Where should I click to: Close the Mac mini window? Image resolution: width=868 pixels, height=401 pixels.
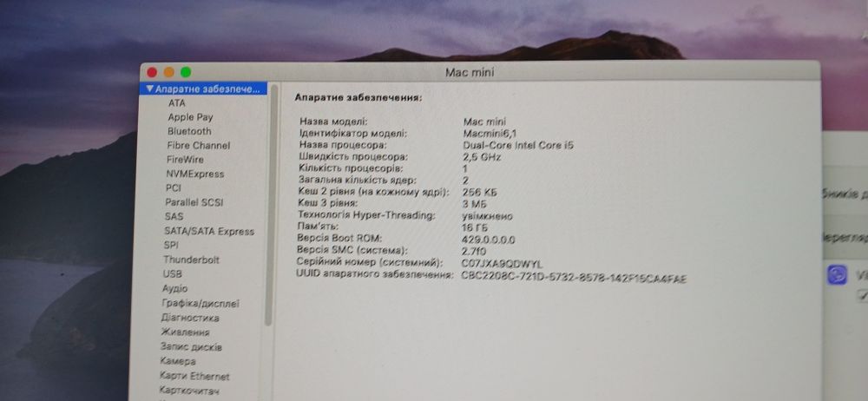pyautogui.click(x=152, y=72)
